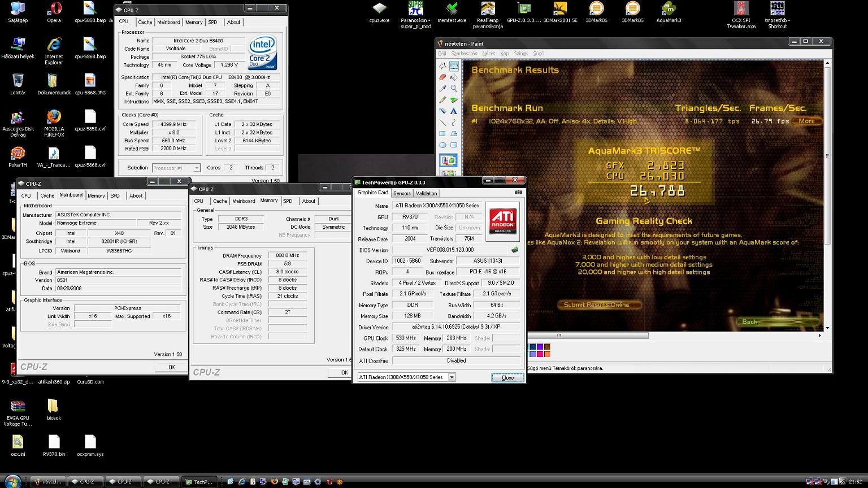Open the OCX SPI Tweaker.exe icon
Viewport: 868px width, 488px height.
[x=741, y=15]
